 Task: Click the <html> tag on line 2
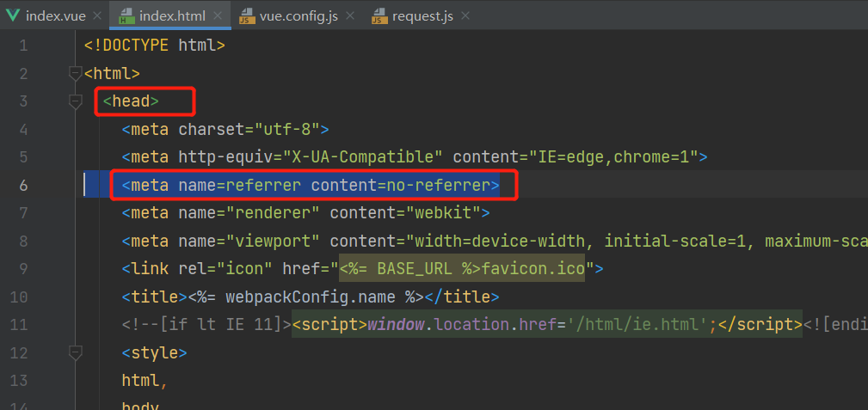click(112, 73)
